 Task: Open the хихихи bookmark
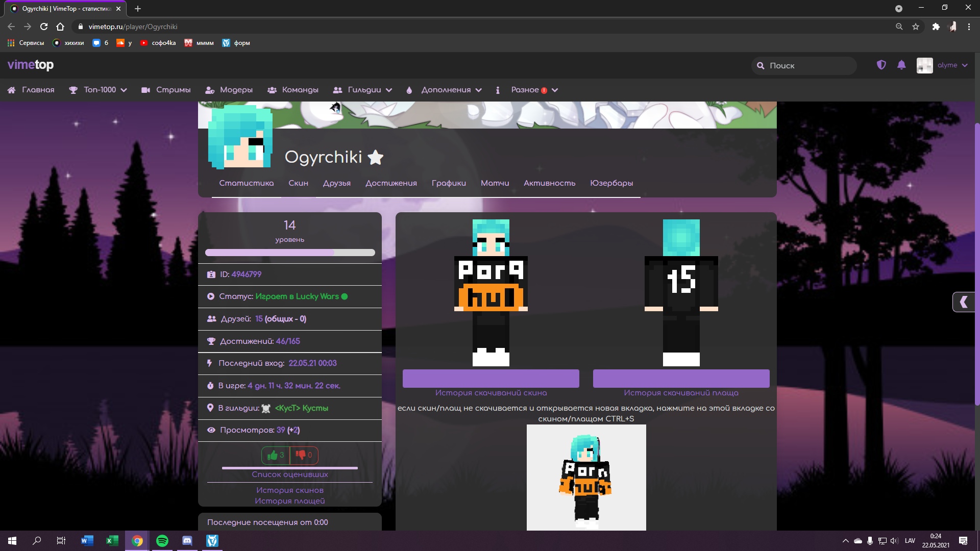coord(68,43)
